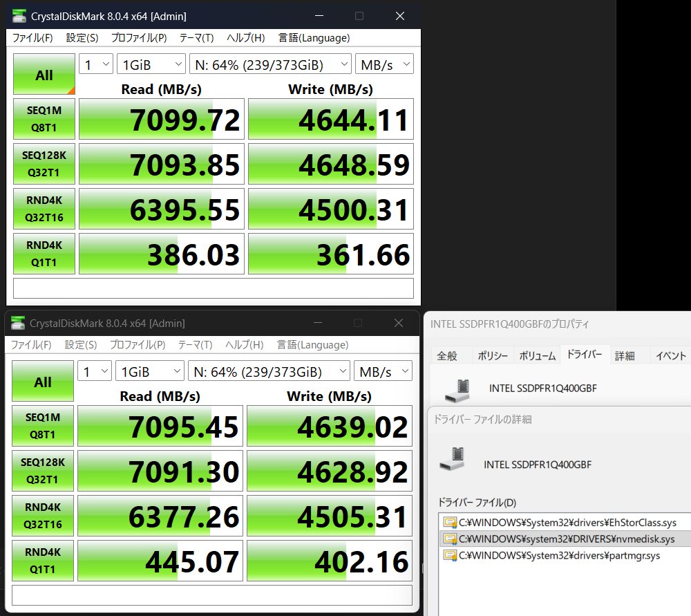This screenshot has height=616, width=691.
Task: Open 設定(S) menu in top CrystalDiskMark window
Action: tap(82, 38)
